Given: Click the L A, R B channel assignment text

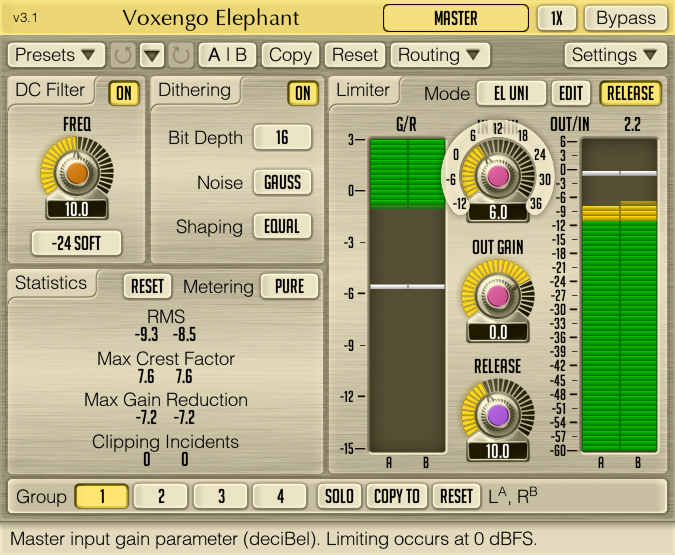Looking at the screenshot, I should (513, 496).
